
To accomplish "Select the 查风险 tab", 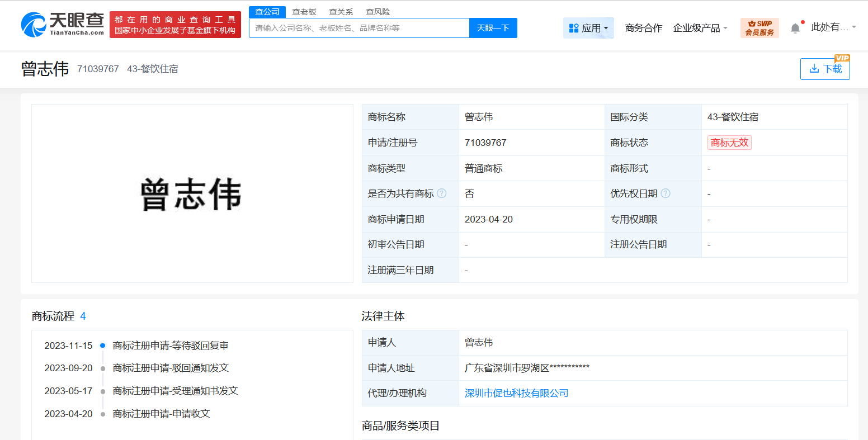I will [378, 12].
